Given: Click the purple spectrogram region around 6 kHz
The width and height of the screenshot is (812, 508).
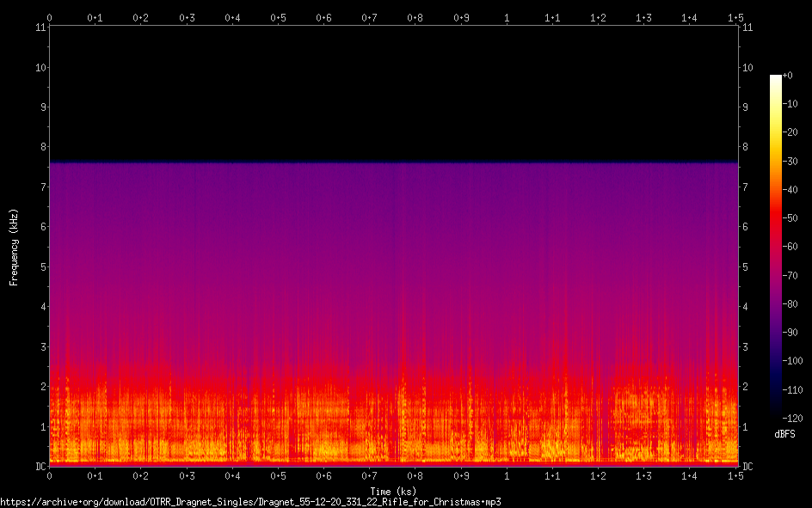Looking at the screenshot, I should pyautogui.click(x=393, y=228).
